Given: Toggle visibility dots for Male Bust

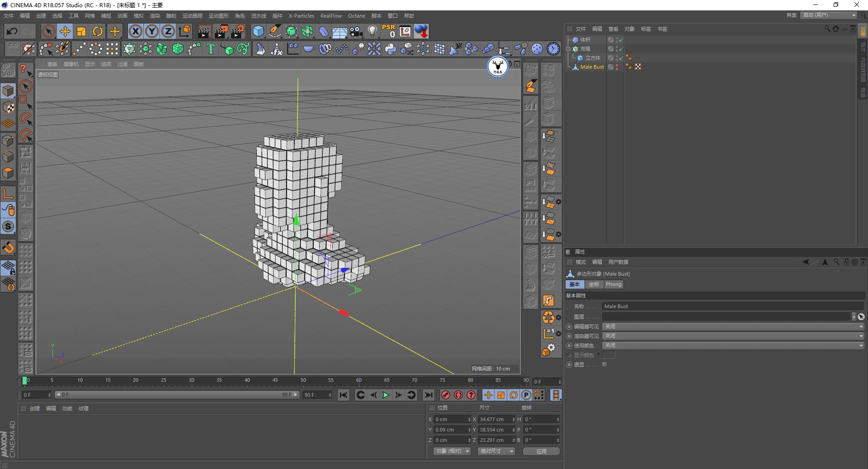Looking at the screenshot, I should pyautogui.click(x=617, y=67).
